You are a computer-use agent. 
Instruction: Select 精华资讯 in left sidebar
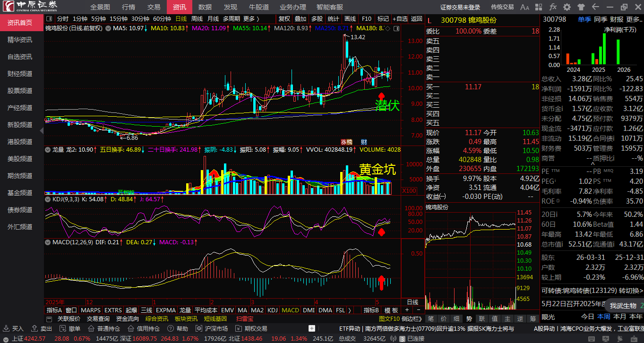point(20,40)
